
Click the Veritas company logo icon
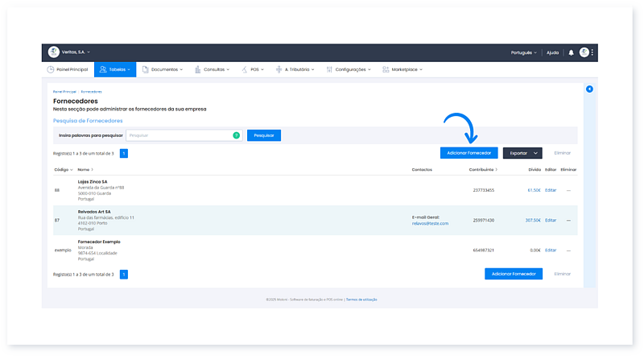click(54, 52)
